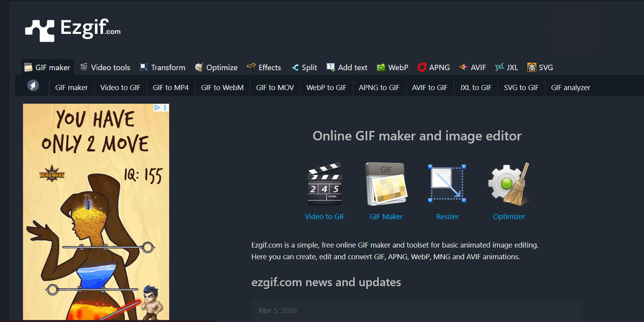Click the Hero Wars puzzle advertisement
Viewport: 644px width, 322px height.
pyautogui.click(x=96, y=212)
